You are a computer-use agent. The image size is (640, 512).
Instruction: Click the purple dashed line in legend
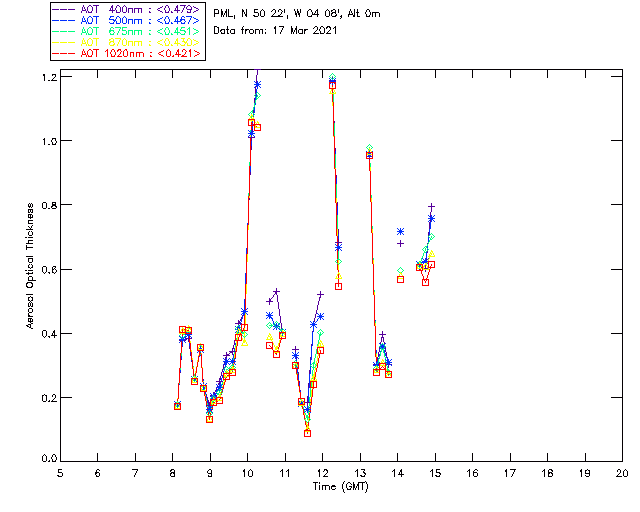[x=64, y=10]
